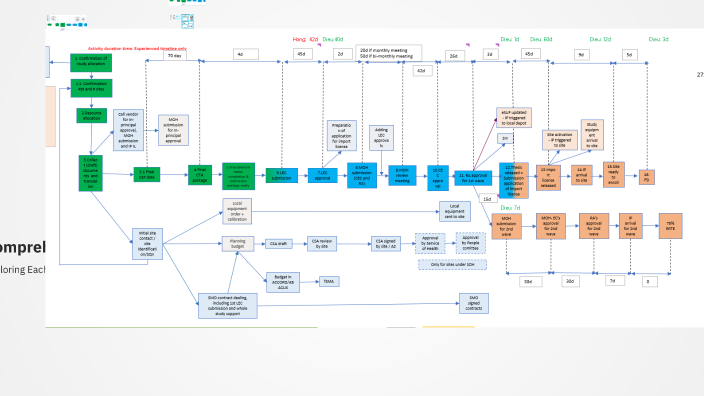This screenshot has width=704, height=396.
Task: Click the 'SMO contract dealing' box
Action: 228,306
